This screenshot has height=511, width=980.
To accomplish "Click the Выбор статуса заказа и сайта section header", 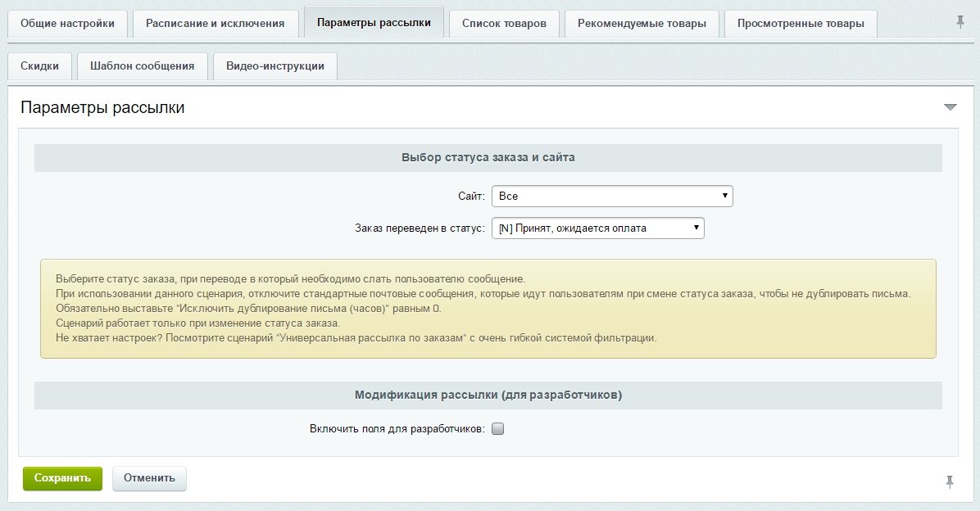I will [488, 157].
